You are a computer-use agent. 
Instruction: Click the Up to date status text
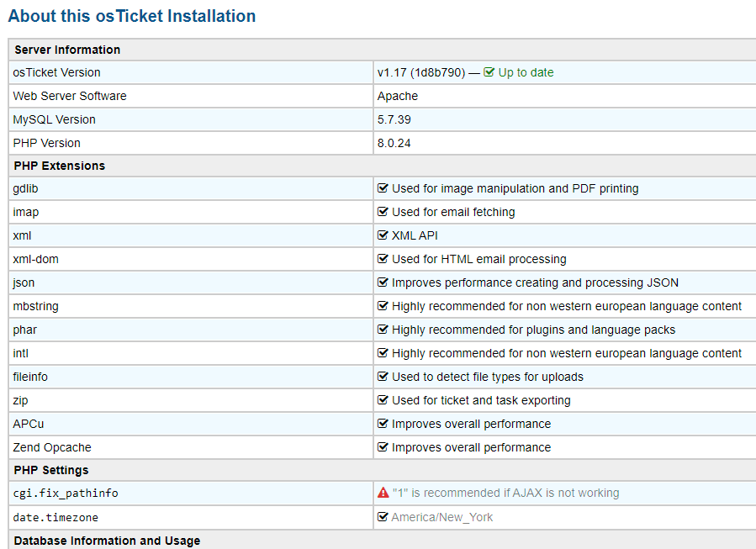526,72
